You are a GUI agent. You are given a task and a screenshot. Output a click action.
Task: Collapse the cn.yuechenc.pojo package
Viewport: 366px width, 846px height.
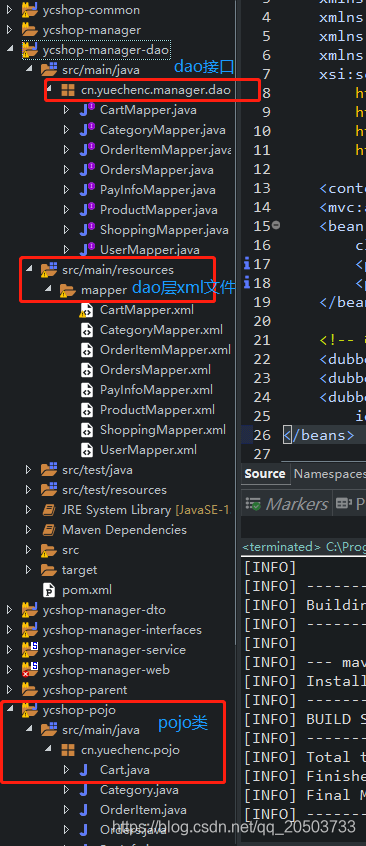(49, 750)
